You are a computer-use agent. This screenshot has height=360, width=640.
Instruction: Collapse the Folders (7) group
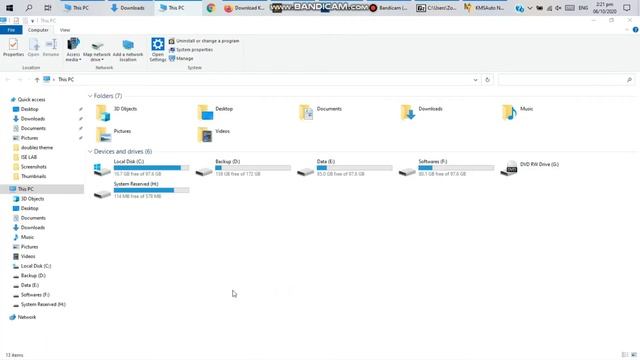point(90,96)
